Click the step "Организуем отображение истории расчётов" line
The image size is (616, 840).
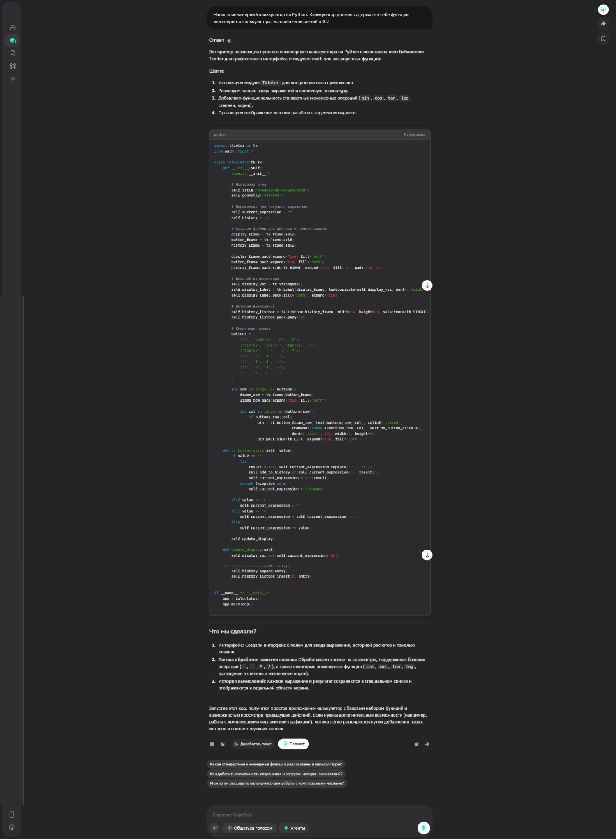287,113
